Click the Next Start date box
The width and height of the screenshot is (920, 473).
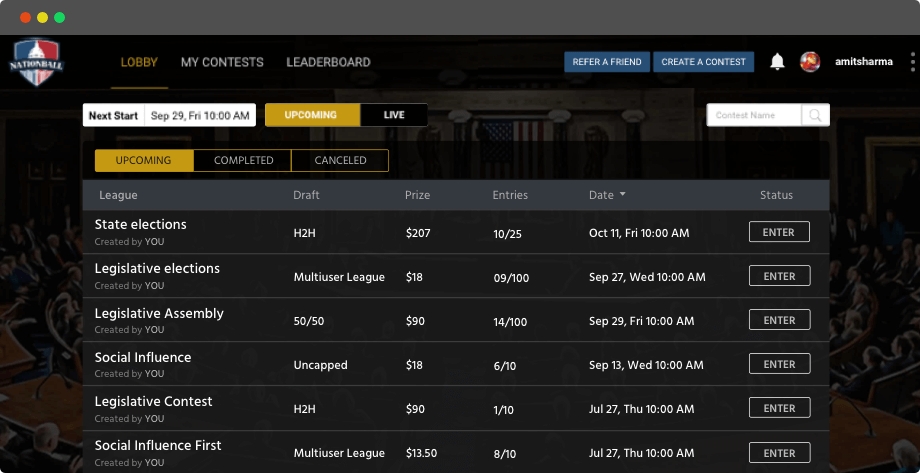(x=169, y=115)
